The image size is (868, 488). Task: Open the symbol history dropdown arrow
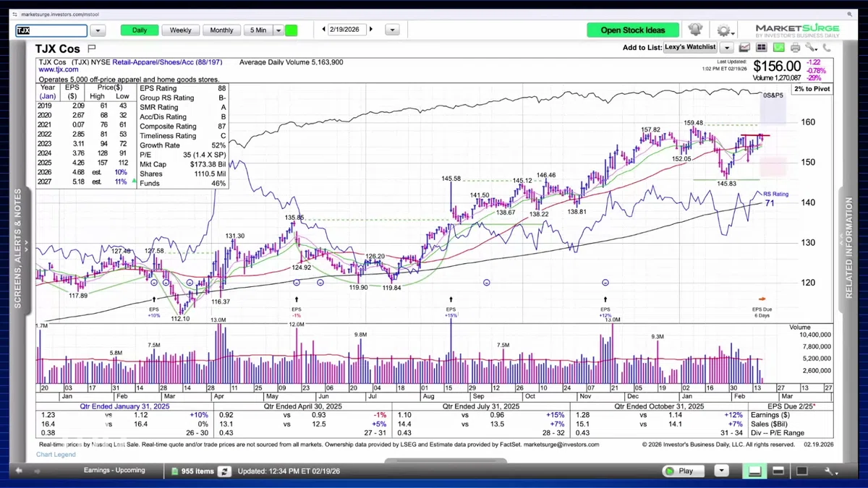tap(99, 30)
